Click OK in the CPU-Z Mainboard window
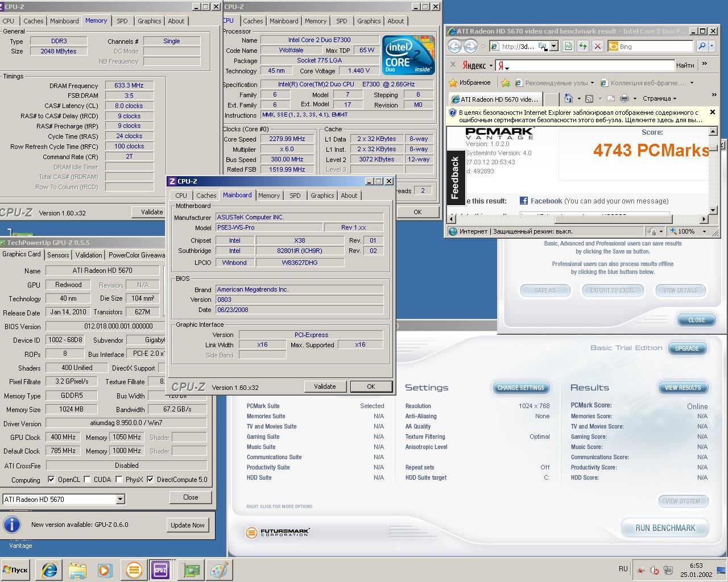Screen dimensions: 728x582 (371, 386)
